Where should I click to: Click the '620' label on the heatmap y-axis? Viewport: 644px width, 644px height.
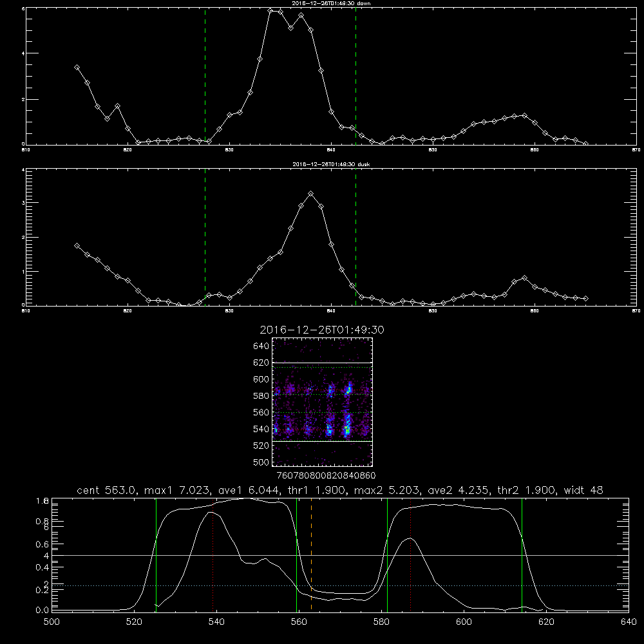[261, 363]
